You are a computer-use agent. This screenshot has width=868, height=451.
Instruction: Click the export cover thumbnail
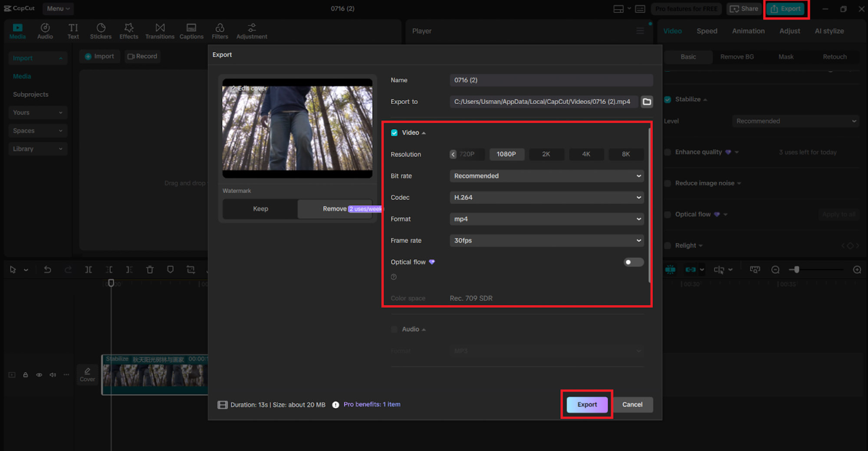point(297,128)
